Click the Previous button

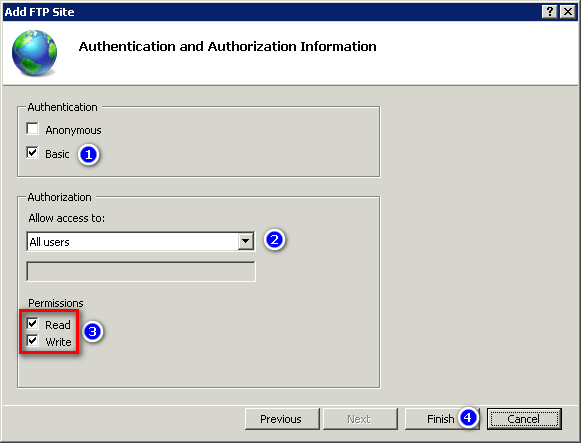[x=282, y=419]
